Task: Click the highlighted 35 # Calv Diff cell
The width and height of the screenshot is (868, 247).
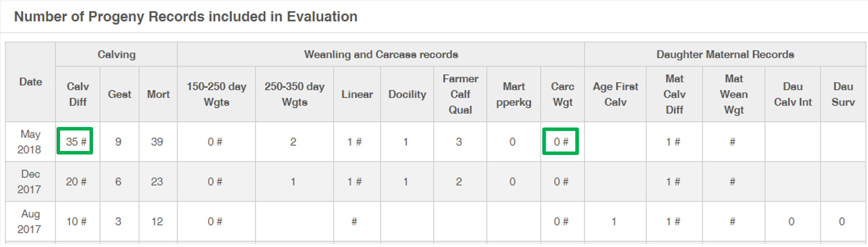Action: 75,141
